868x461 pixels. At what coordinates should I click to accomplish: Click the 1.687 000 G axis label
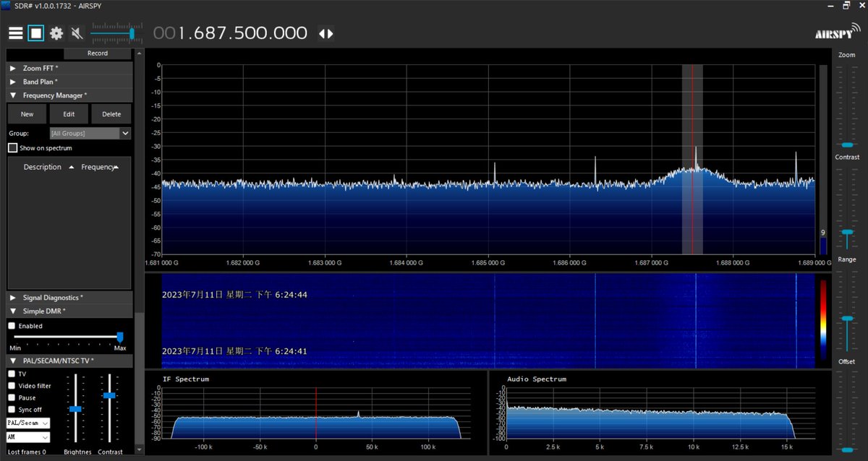click(650, 264)
